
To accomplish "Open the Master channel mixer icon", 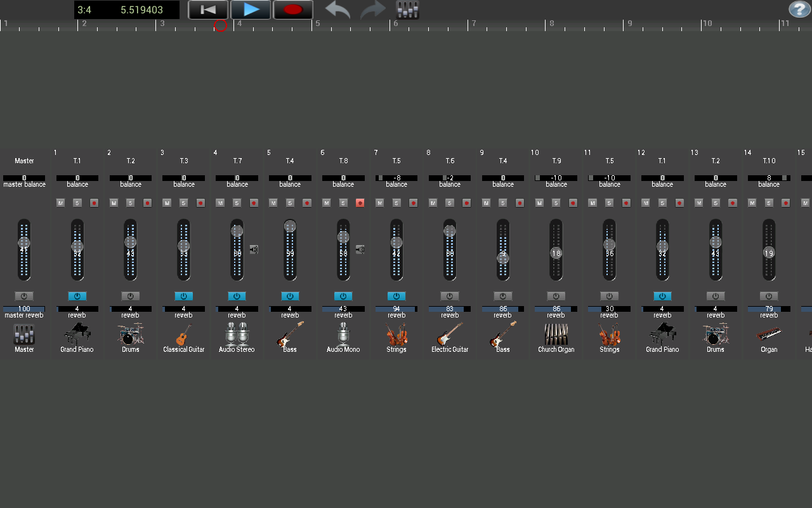I will [x=24, y=335].
